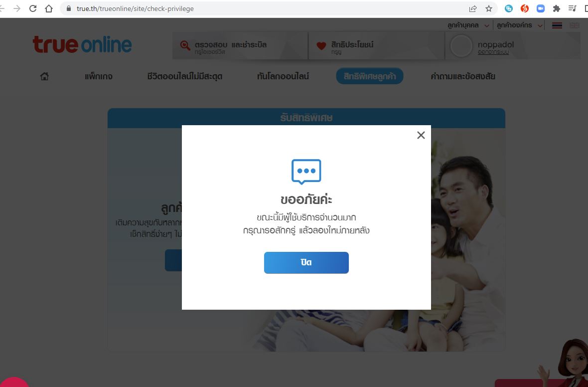Click the home icon in site navigation
The height and width of the screenshot is (387, 588).
(x=44, y=76)
